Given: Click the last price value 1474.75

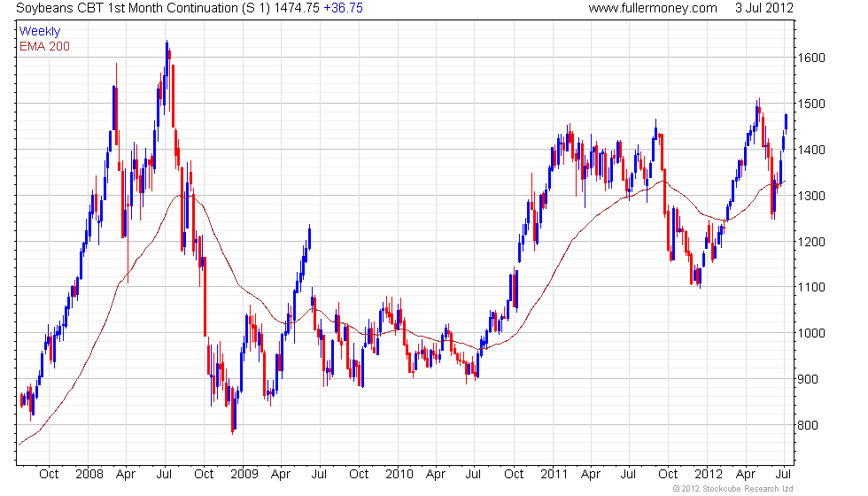Looking at the screenshot, I should pyautogui.click(x=297, y=8).
